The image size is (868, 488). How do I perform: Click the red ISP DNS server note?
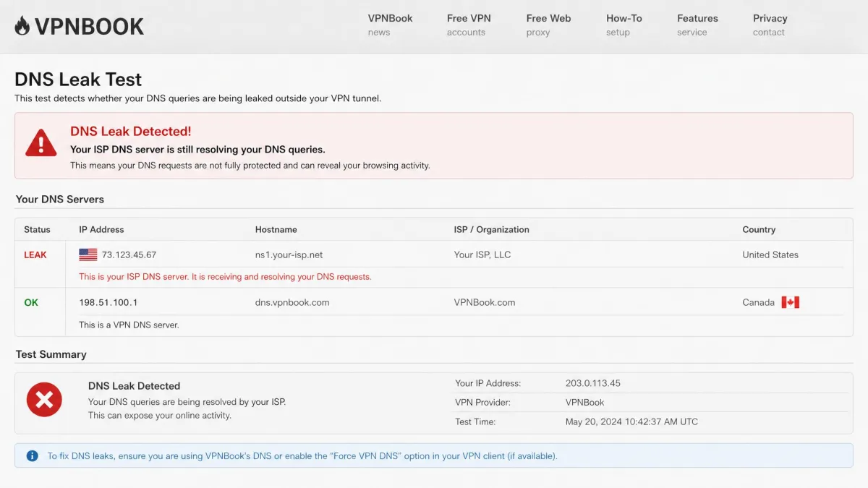click(x=225, y=277)
